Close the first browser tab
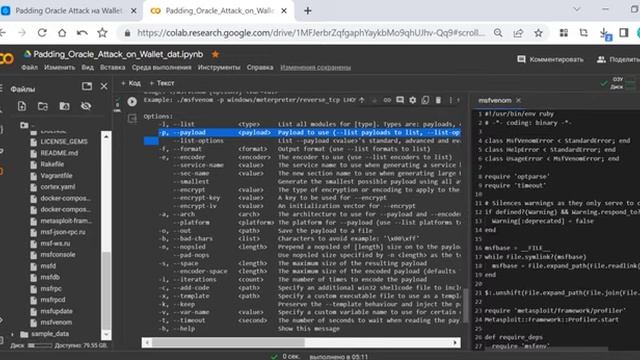This screenshot has width=640, height=360. [x=133, y=11]
